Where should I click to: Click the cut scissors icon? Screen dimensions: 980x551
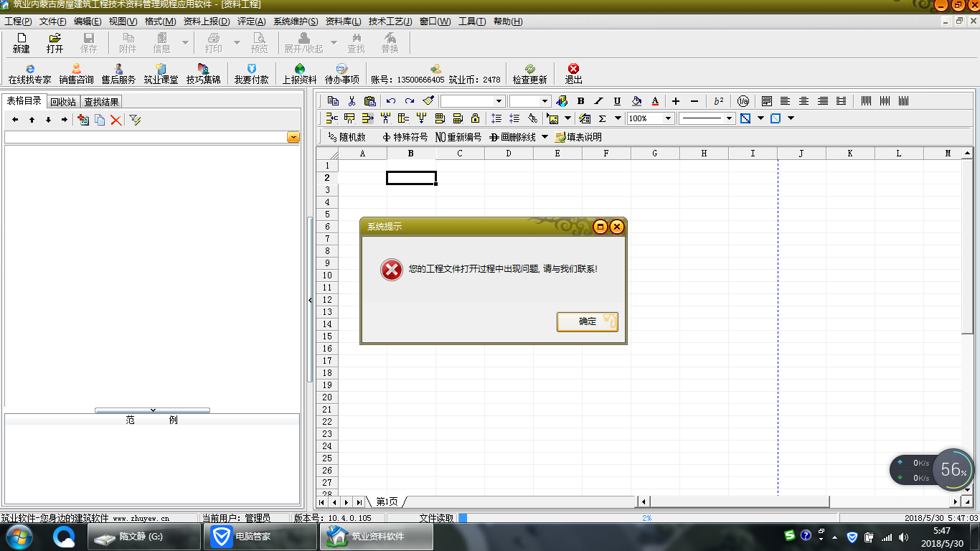pos(352,101)
